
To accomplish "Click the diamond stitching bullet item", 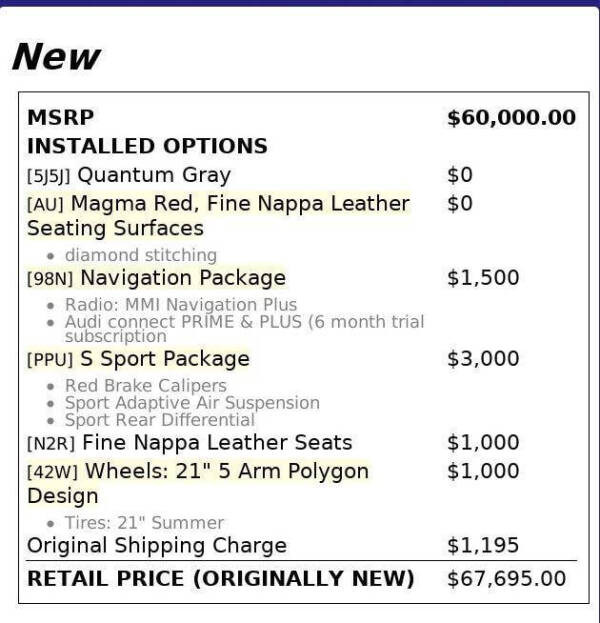I will [x=140, y=255].
